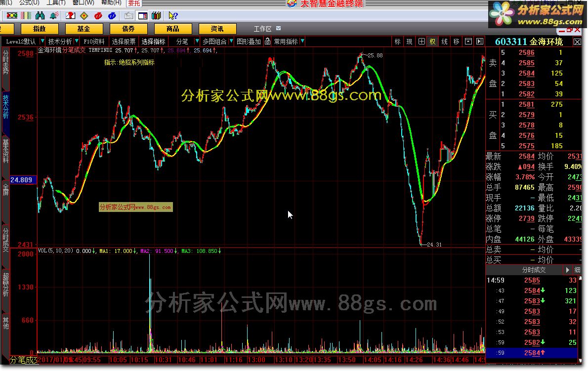The height and width of the screenshot is (371, 588).
Task: Click the red circular info icon
Action: click(x=98, y=16)
